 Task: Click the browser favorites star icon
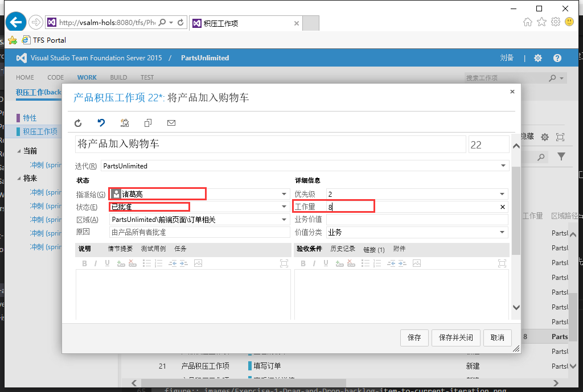(542, 22)
